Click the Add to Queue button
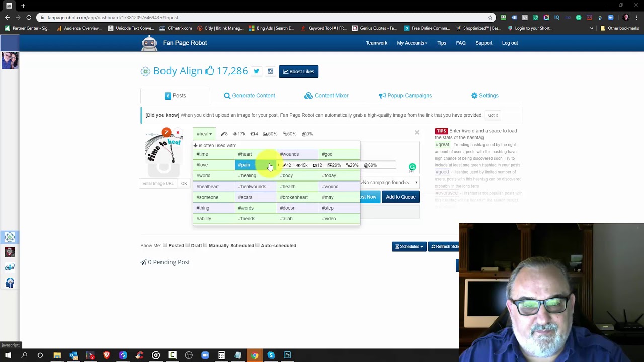The width and height of the screenshot is (644, 362). coord(400,197)
